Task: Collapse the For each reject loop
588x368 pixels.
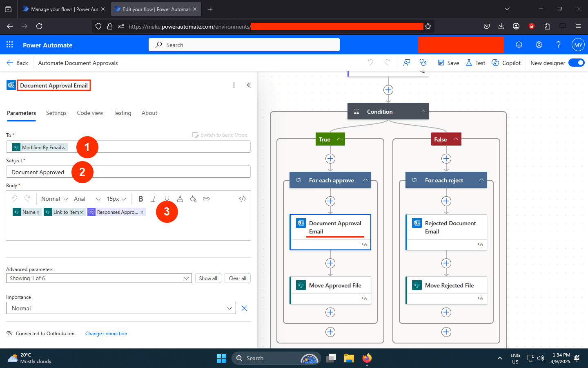Action: (481, 180)
